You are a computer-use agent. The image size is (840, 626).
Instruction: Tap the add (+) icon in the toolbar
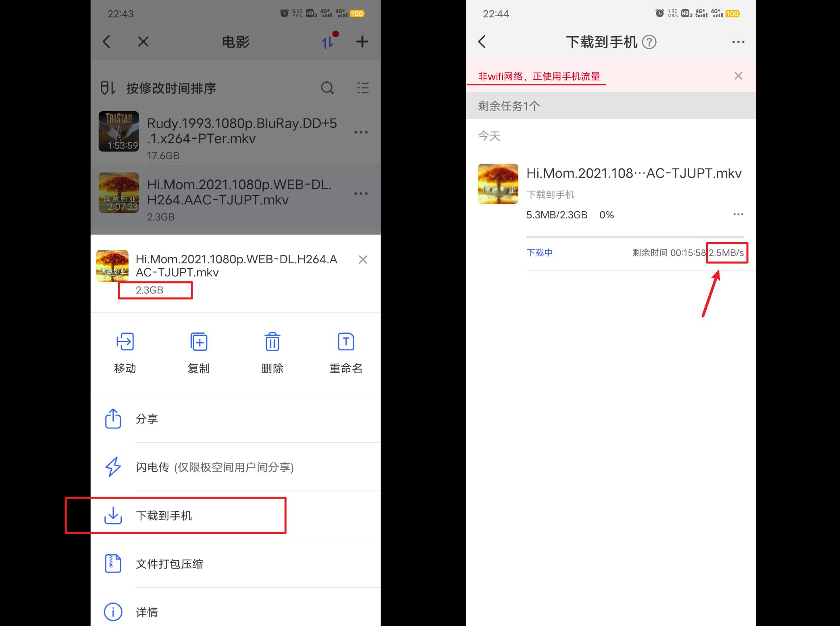pyautogui.click(x=362, y=41)
